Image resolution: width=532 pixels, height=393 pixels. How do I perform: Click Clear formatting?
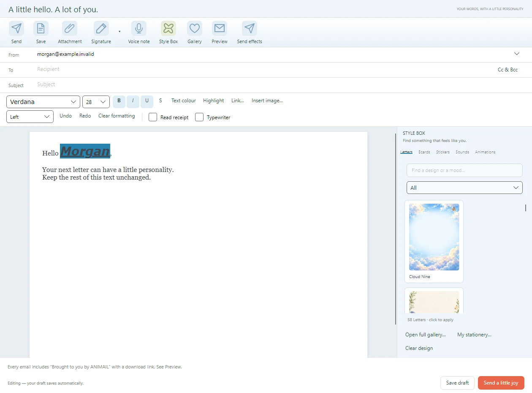(x=117, y=116)
